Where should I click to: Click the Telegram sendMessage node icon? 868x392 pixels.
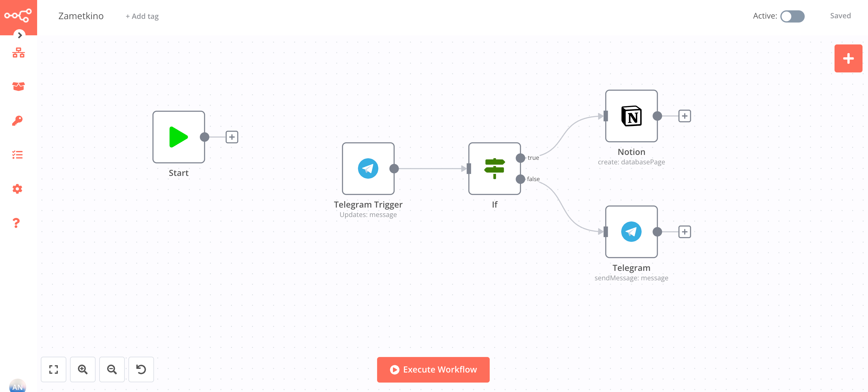point(631,231)
